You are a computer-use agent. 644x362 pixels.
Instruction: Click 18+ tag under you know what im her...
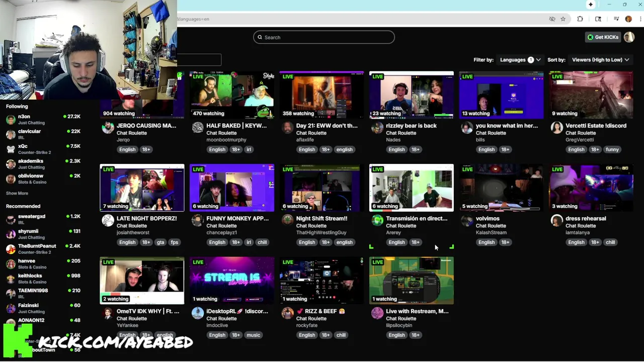[x=505, y=149]
